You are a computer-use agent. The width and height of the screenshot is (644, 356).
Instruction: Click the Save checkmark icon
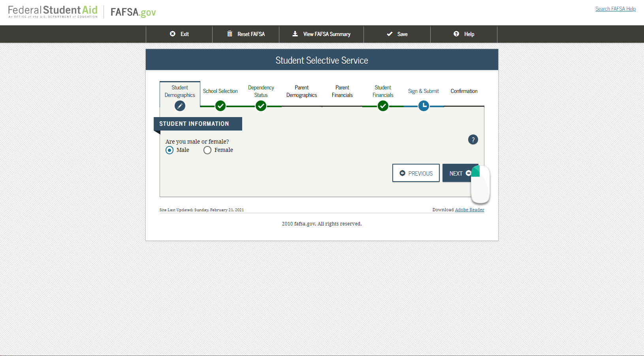coord(390,34)
